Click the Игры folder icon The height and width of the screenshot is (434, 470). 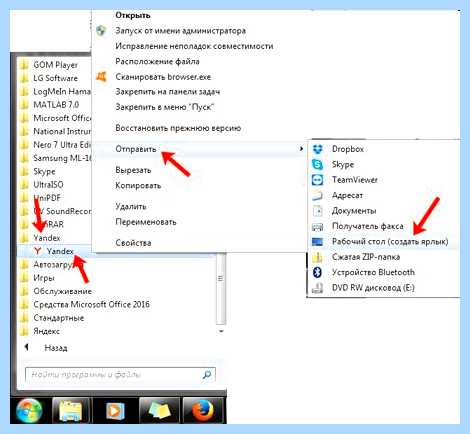24,278
